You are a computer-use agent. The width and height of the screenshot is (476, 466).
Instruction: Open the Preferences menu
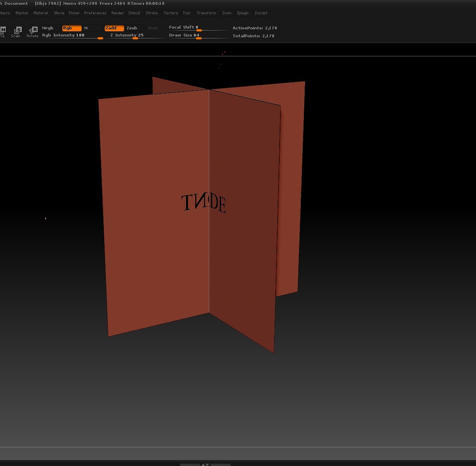click(95, 13)
